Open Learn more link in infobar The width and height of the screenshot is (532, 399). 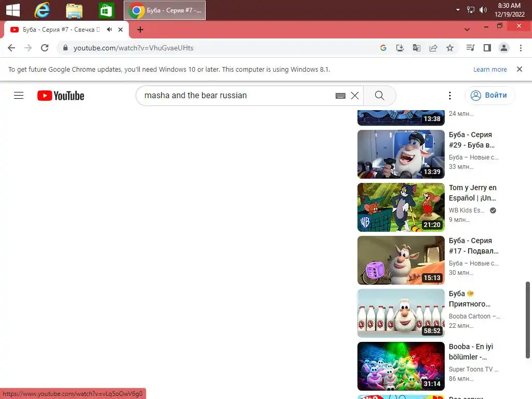point(490,69)
